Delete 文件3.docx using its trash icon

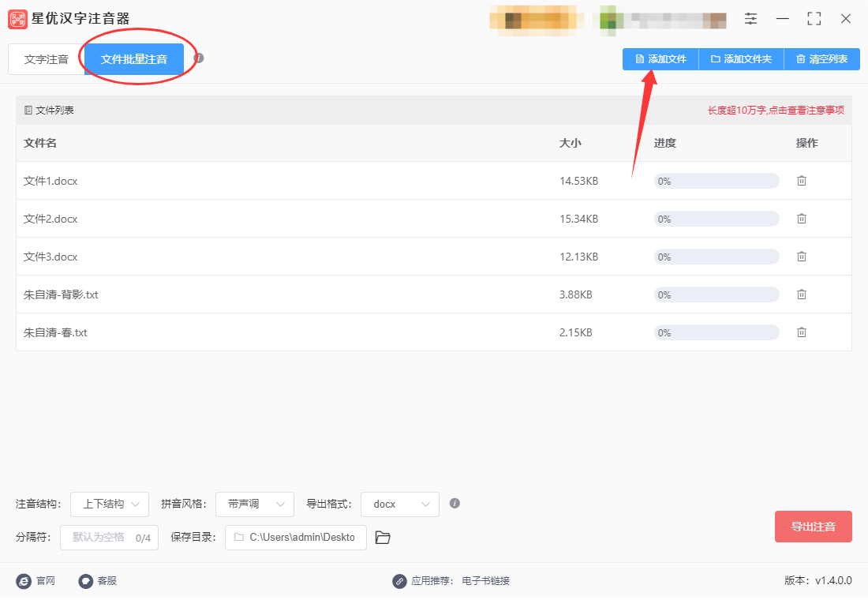[802, 257]
